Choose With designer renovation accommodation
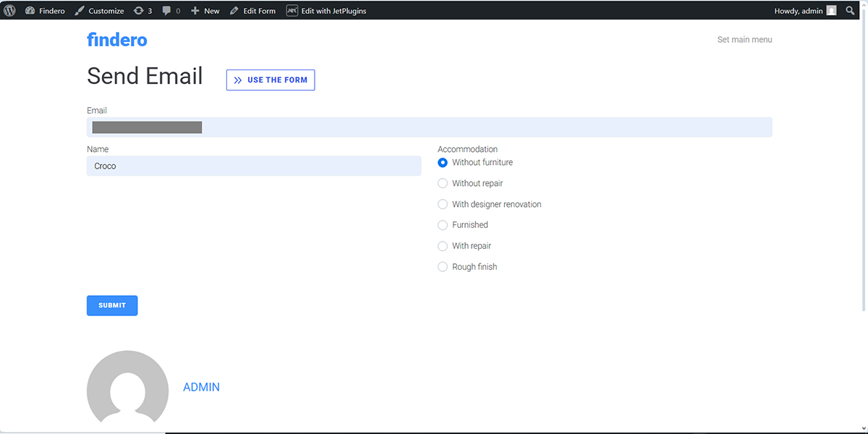Viewport: 868px width, 434px height. click(443, 205)
